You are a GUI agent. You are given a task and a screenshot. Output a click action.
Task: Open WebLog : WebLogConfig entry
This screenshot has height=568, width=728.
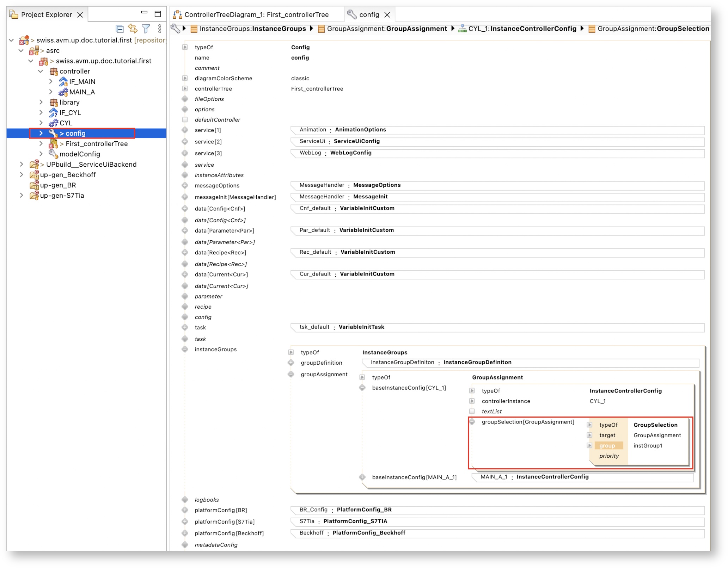tap(497, 153)
